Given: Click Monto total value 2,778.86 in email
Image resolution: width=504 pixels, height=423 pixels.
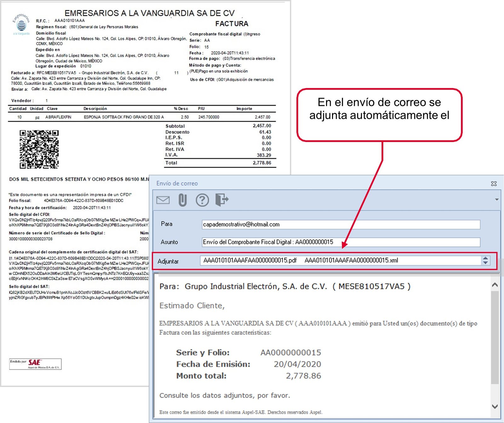Looking at the screenshot, I should pyautogui.click(x=304, y=376).
